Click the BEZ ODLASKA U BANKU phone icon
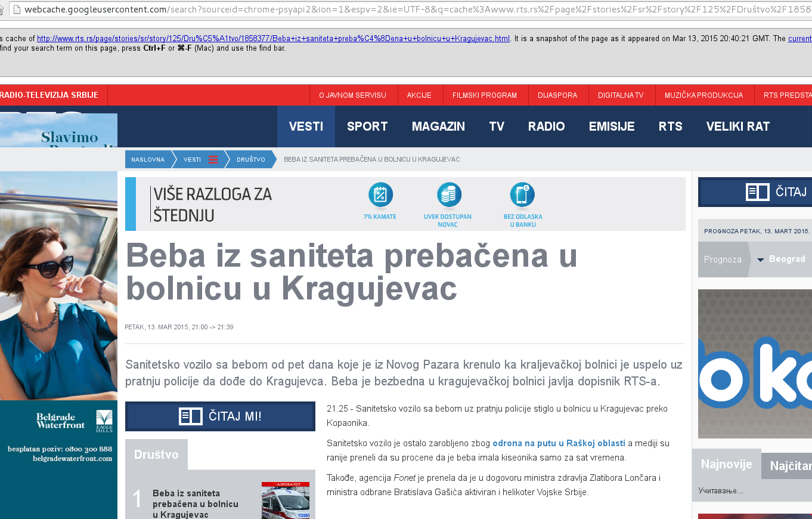 522,194
